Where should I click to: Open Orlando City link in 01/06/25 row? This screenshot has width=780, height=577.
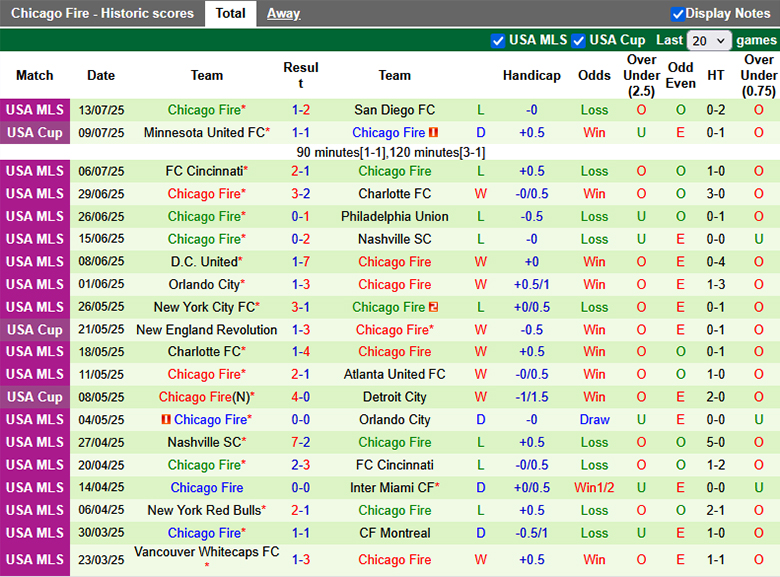pyautogui.click(x=206, y=285)
